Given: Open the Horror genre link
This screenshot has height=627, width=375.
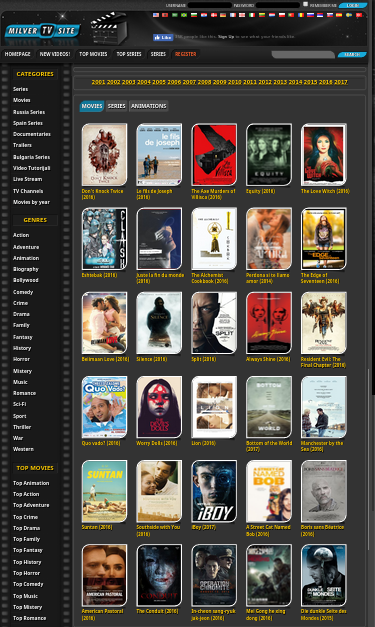Looking at the screenshot, I should 21,359.
